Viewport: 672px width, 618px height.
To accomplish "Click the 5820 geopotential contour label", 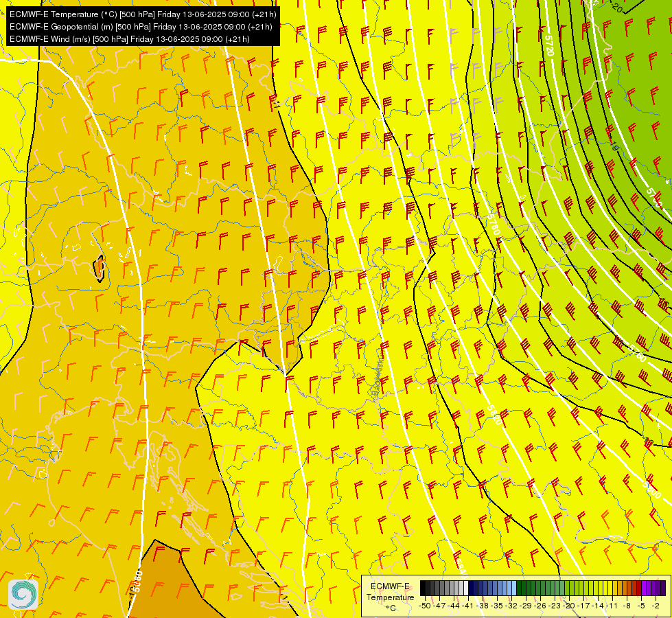I will tap(494, 414).
